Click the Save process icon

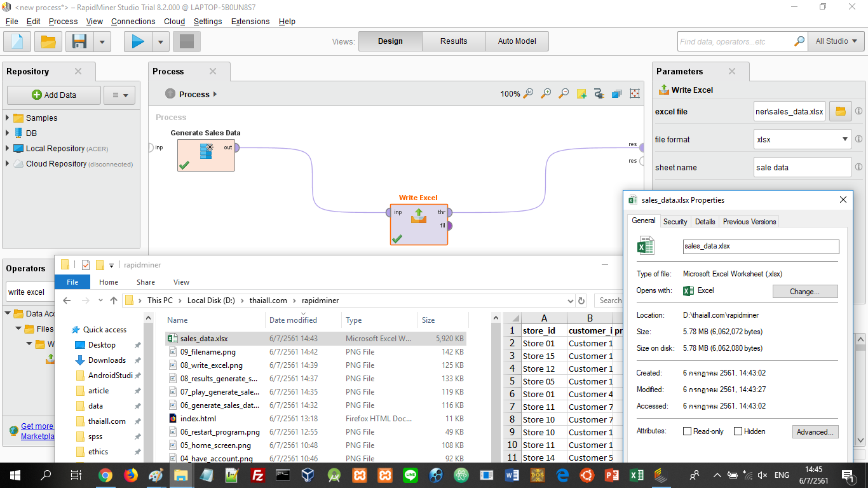(79, 42)
